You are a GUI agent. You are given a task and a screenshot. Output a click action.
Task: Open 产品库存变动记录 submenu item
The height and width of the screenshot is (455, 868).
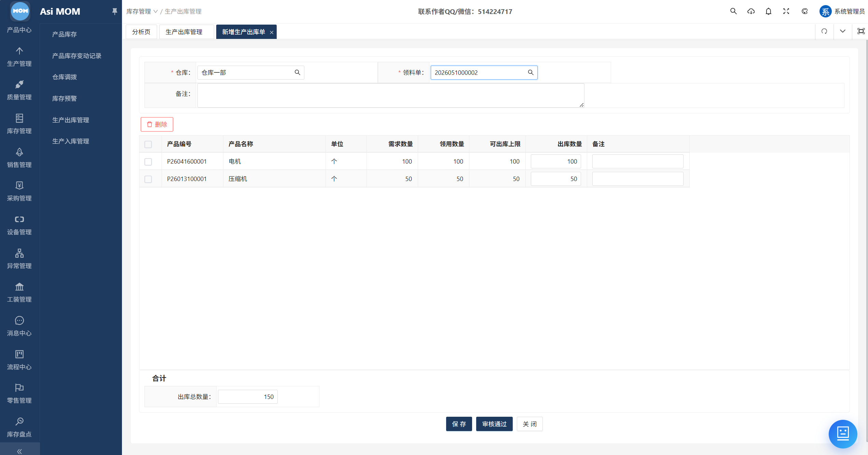tap(77, 56)
